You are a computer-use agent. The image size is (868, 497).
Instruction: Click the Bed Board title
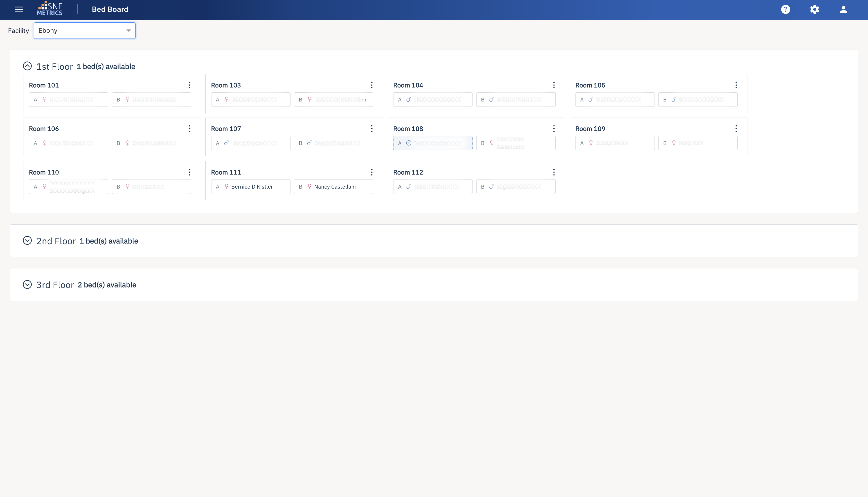pos(110,9)
